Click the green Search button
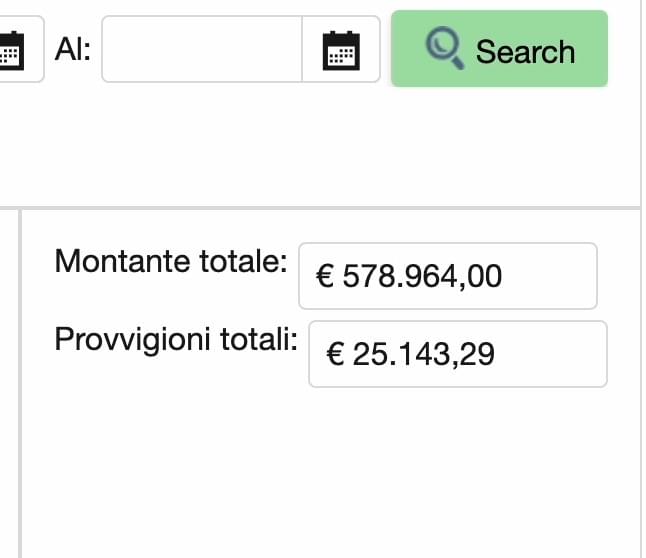This screenshot has height=558, width=646. [499, 49]
